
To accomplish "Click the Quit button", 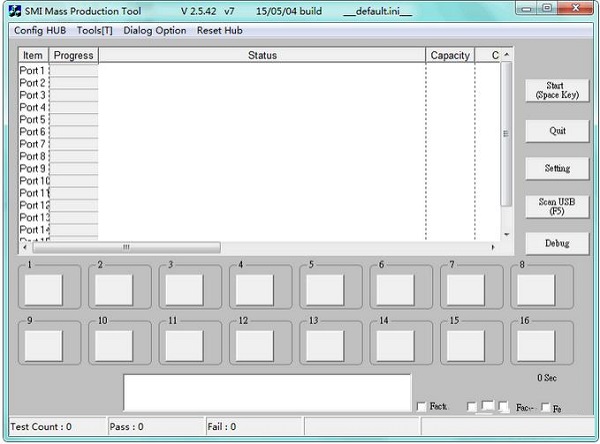I will tap(557, 131).
